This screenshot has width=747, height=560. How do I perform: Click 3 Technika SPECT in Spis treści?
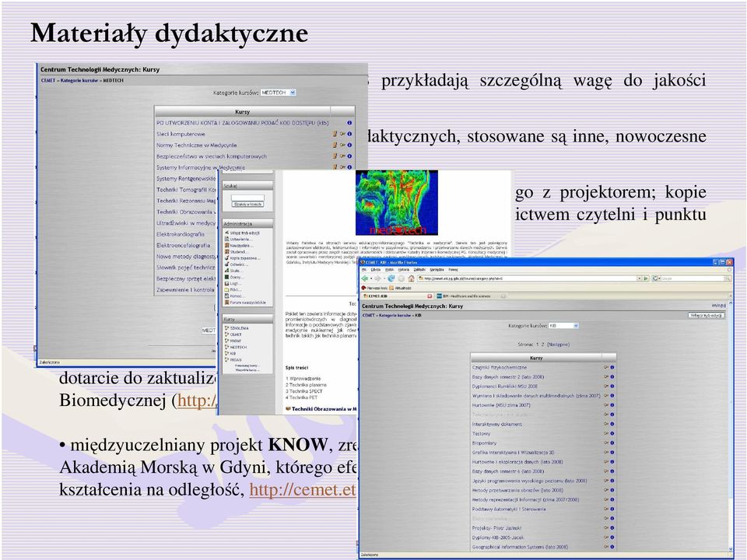tap(304, 391)
